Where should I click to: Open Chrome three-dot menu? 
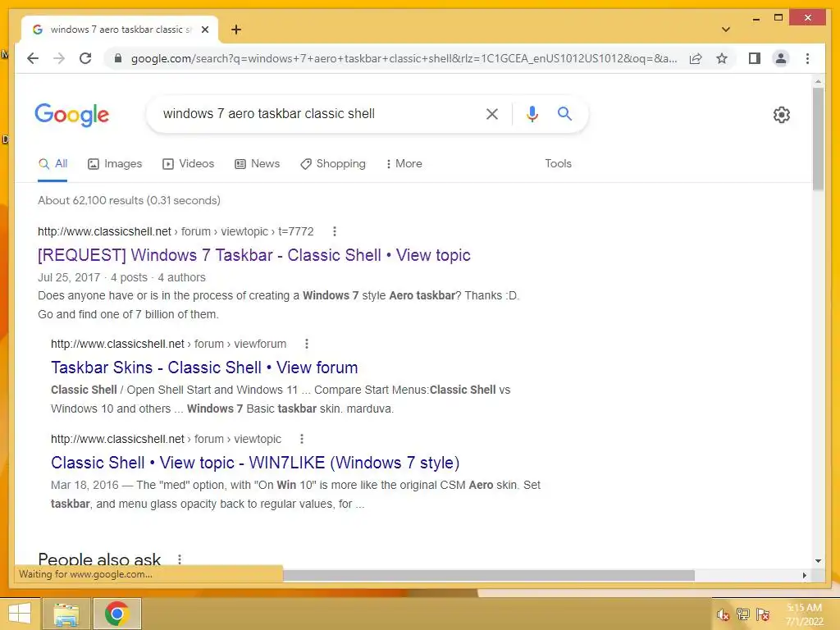pyautogui.click(x=807, y=58)
